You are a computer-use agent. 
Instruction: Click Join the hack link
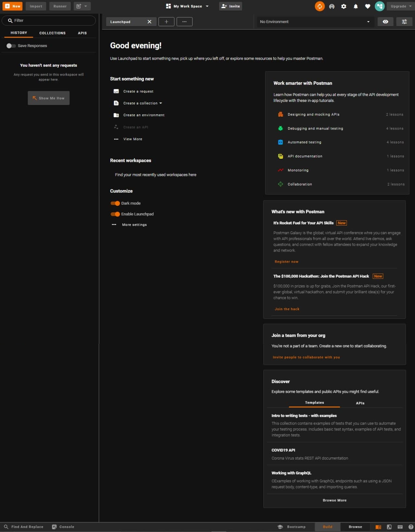(x=287, y=309)
